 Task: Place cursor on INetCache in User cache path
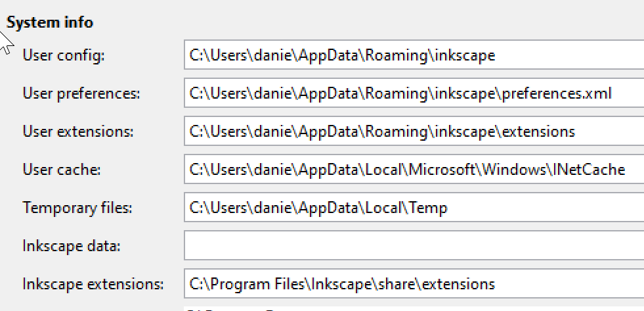[589, 170]
